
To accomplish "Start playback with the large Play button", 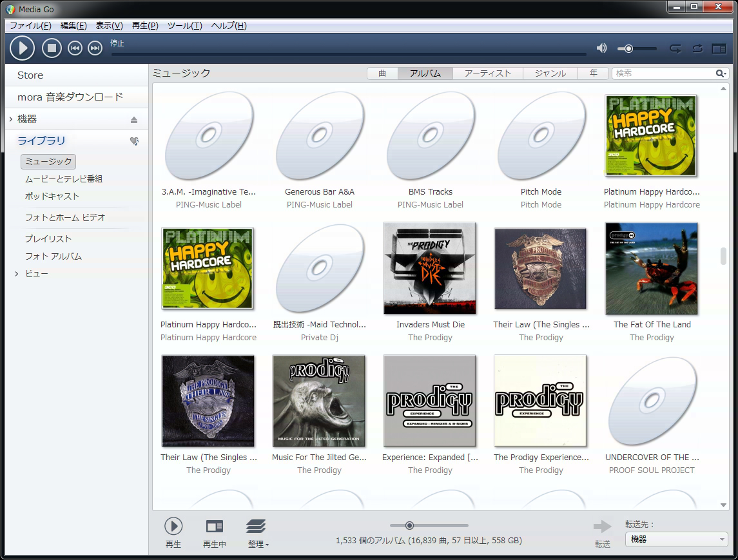I will coord(22,48).
